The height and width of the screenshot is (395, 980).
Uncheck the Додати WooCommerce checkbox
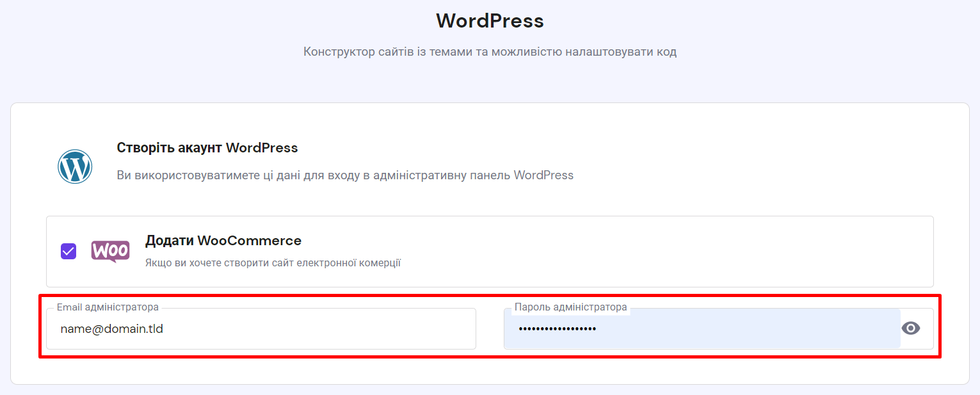(68, 252)
